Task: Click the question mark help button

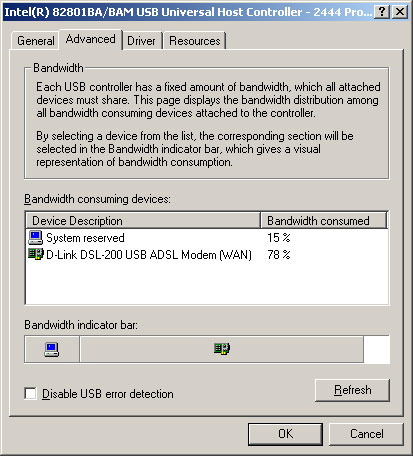Action: coord(382,12)
